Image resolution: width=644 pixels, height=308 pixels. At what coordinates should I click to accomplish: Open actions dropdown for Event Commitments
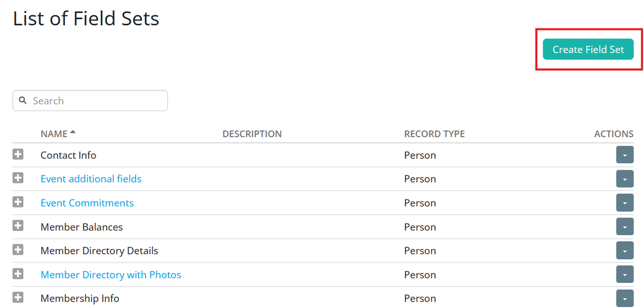pyautogui.click(x=625, y=203)
